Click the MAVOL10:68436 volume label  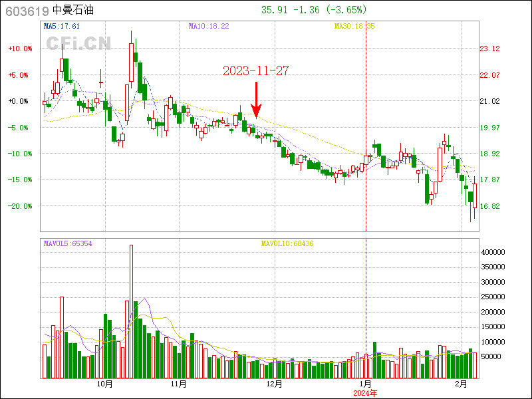pos(287,244)
